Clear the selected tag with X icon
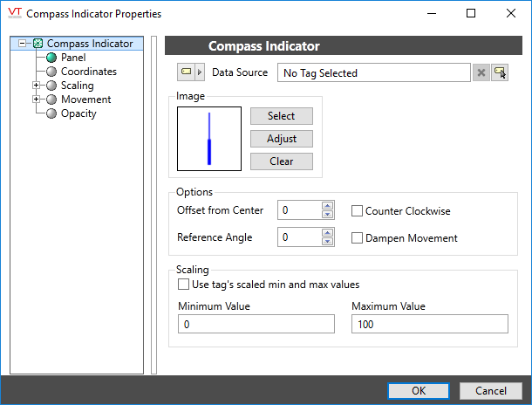532x405 pixels. pos(481,73)
